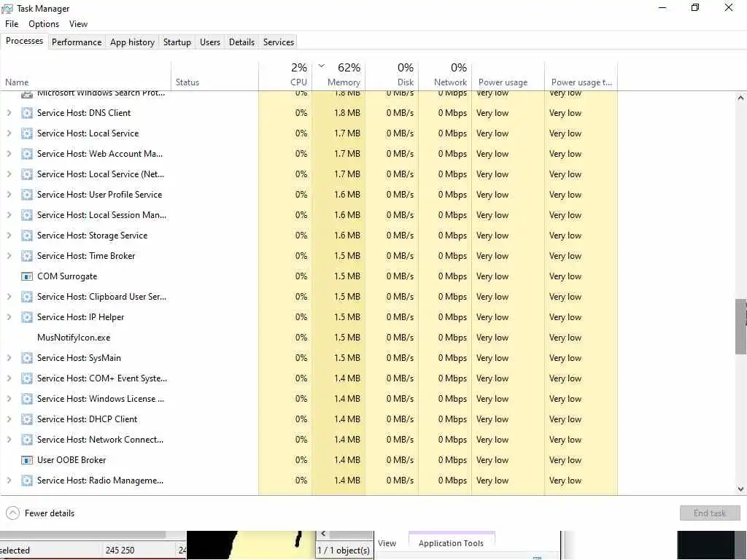Click the scroll down arrow of process list
Viewport: 747px width, 560px height.
pyautogui.click(x=740, y=489)
